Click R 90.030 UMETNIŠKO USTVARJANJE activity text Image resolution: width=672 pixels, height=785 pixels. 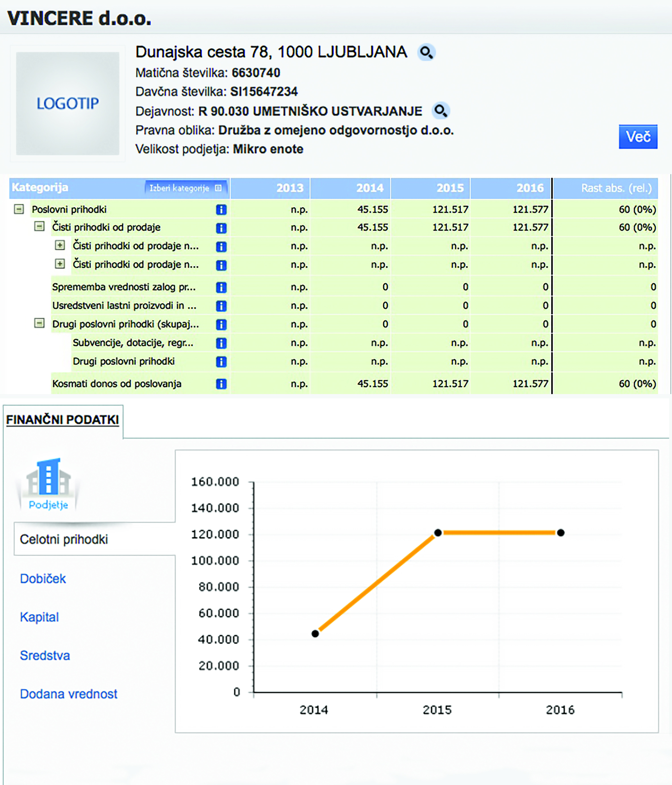pyautogui.click(x=310, y=111)
